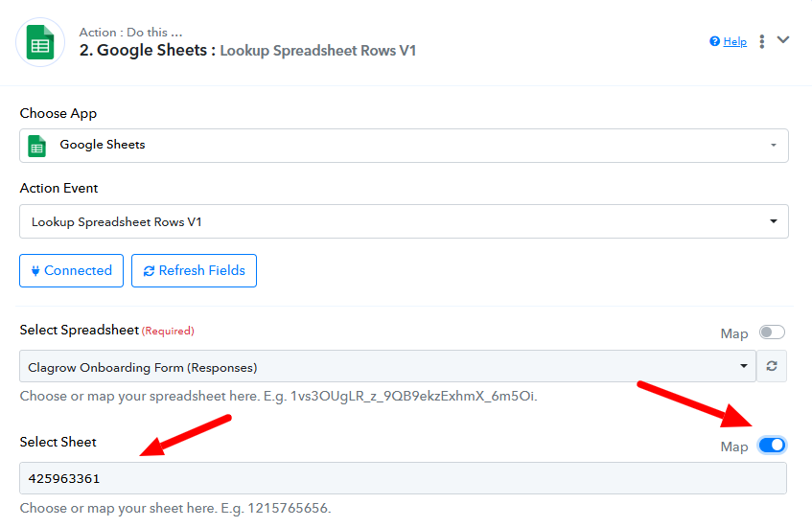Screen dimensions: 812x527
Task: Click the Connected button
Action: click(x=72, y=270)
